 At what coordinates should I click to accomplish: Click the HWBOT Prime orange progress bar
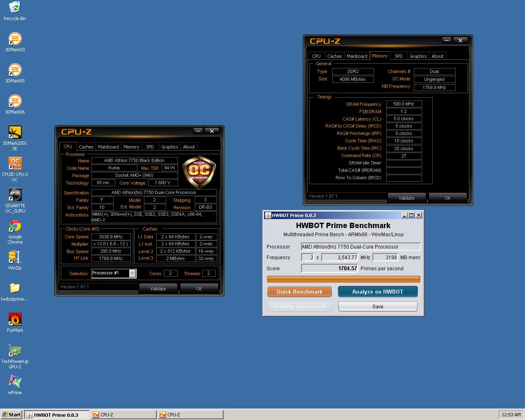click(x=344, y=279)
